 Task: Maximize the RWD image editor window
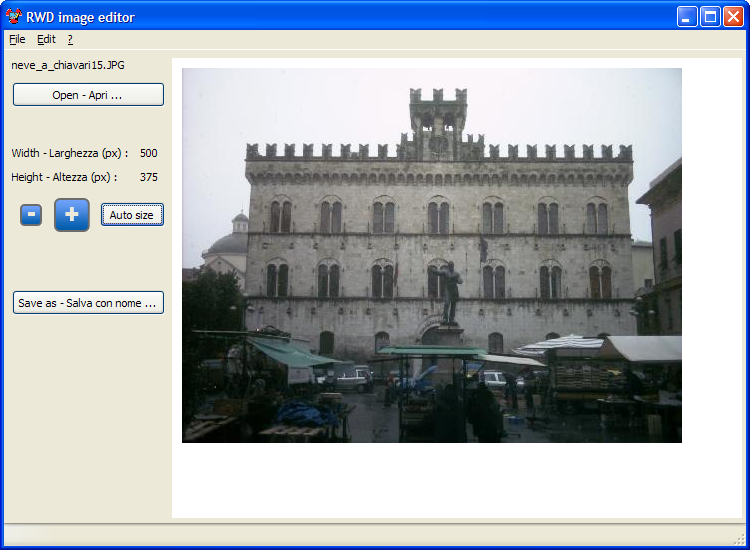pos(710,17)
